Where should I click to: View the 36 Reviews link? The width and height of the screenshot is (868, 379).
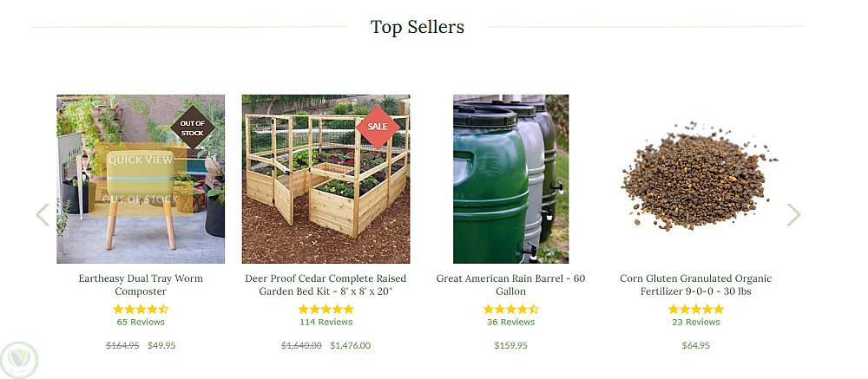pyautogui.click(x=510, y=322)
